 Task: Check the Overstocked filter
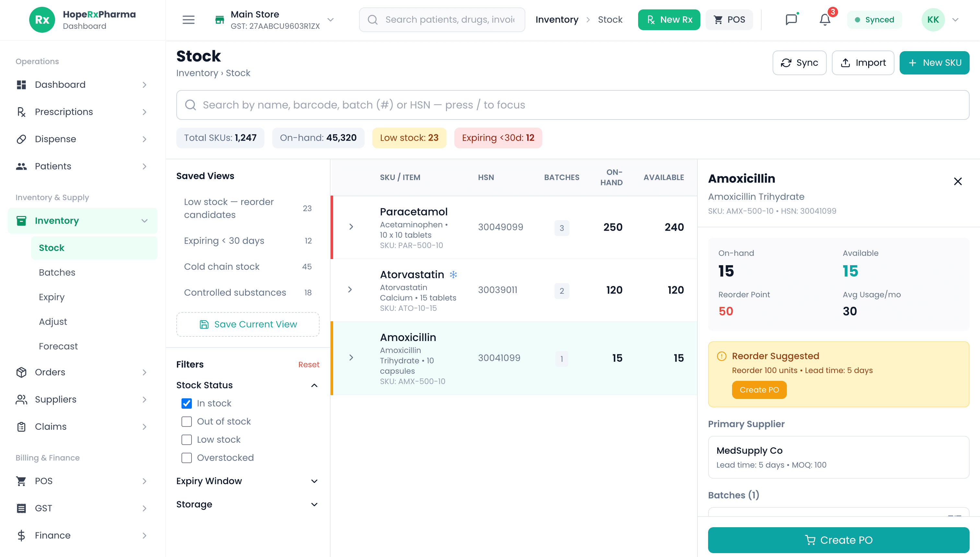pyautogui.click(x=186, y=458)
